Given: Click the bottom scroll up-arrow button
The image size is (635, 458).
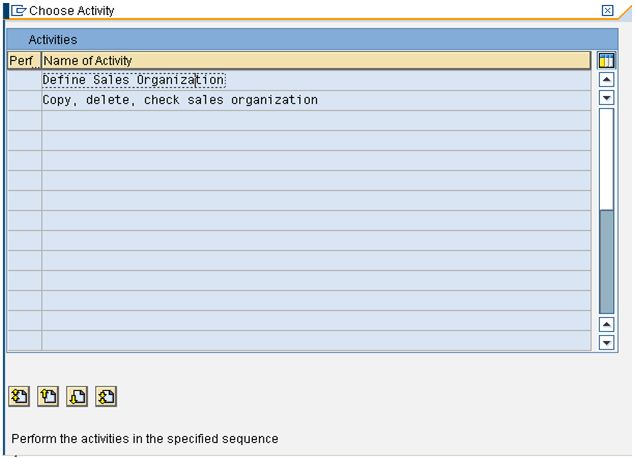Looking at the screenshot, I should 606,324.
